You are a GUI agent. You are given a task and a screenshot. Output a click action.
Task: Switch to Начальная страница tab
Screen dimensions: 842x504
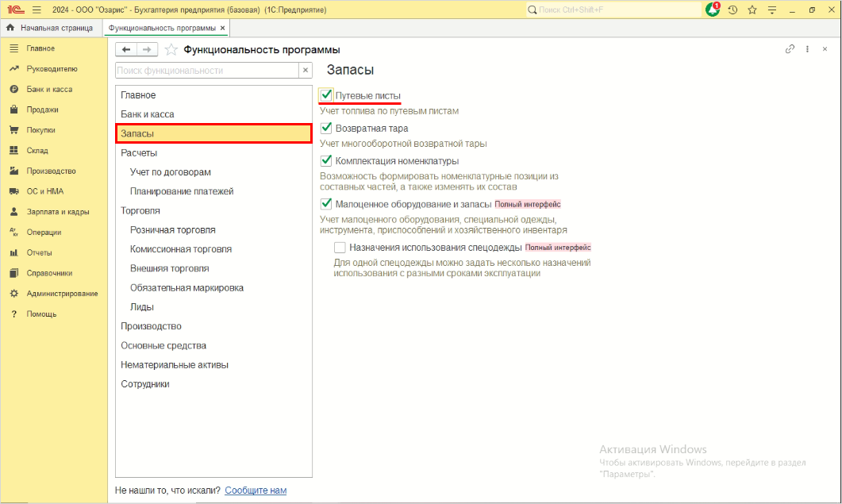tap(51, 28)
